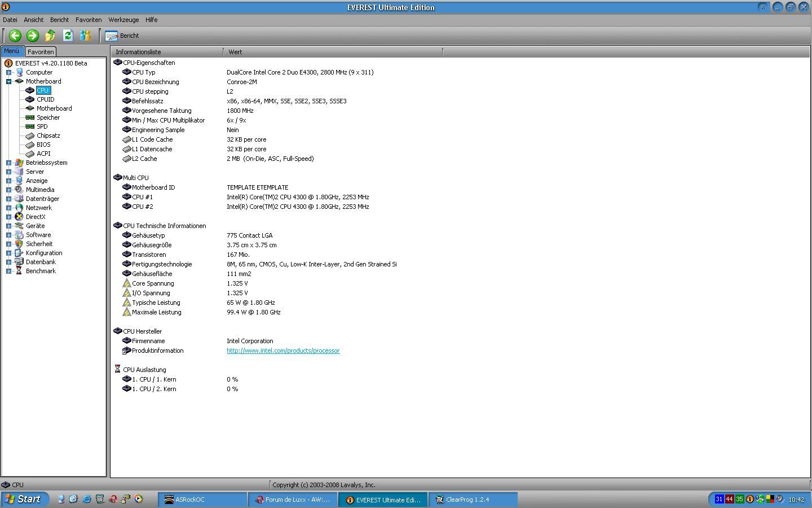Viewport: 812px width, 508px height.
Task: Launch Windows Media Player from quick launch
Action: click(139, 499)
